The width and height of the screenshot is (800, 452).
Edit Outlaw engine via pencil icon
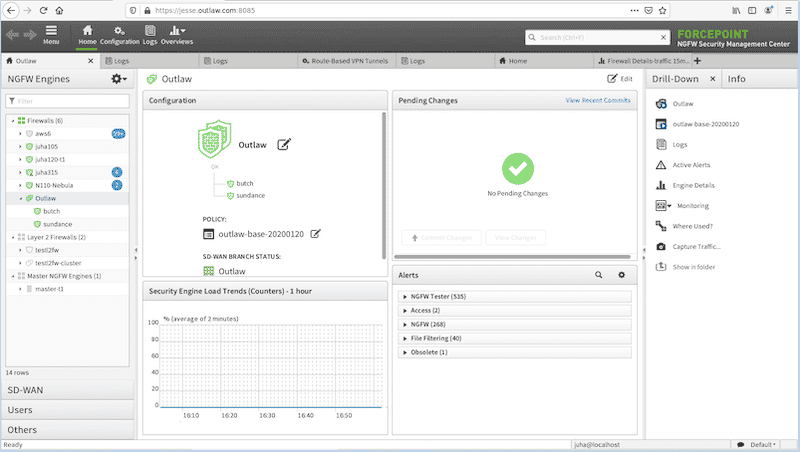click(x=284, y=144)
